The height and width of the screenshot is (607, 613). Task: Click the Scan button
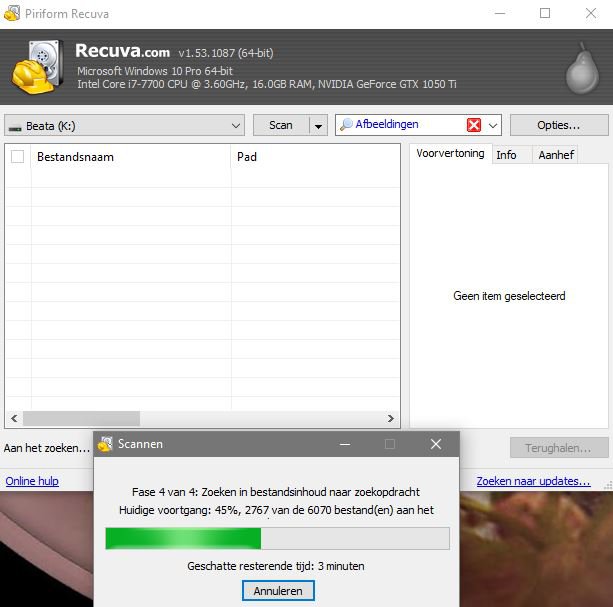click(281, 125)
